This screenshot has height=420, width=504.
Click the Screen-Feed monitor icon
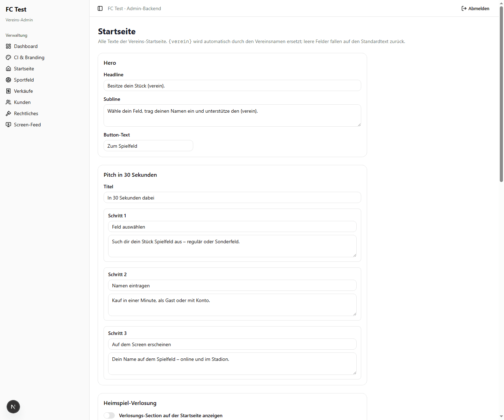(x=8, y=125)
